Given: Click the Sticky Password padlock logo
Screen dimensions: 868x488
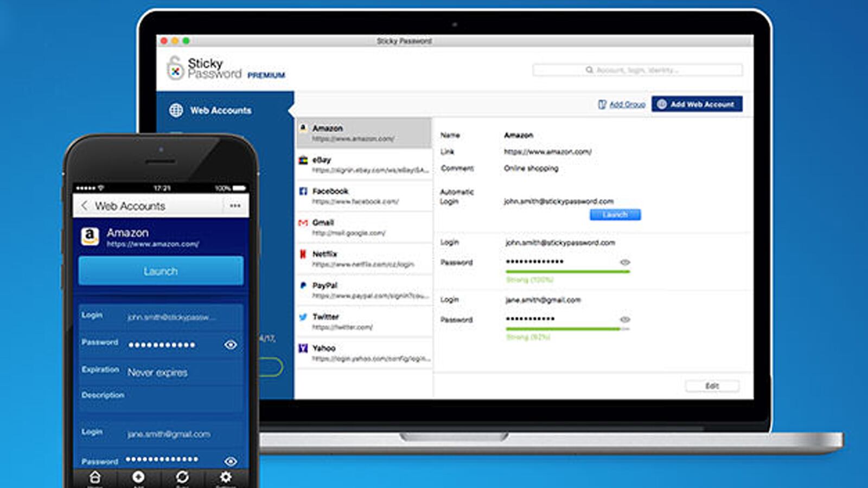Looking at the screenshot, I should click(175, 69).
